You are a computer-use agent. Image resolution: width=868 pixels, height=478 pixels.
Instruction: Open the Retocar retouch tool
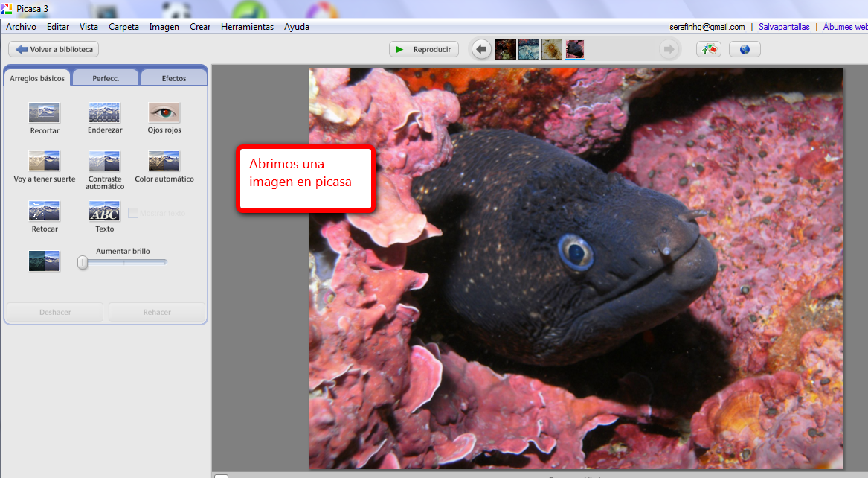44,211
